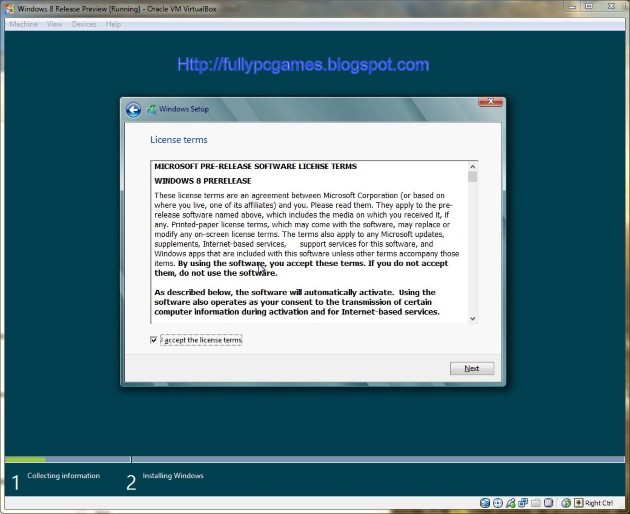630x514 pixels.
Task: Click the license scrollbar up arrow
Action: 472,166
